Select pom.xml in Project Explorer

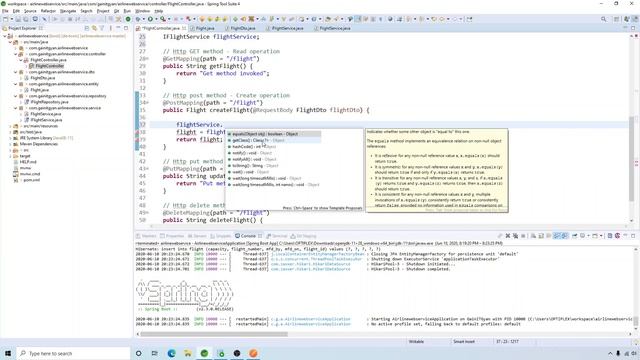[31, 180]
